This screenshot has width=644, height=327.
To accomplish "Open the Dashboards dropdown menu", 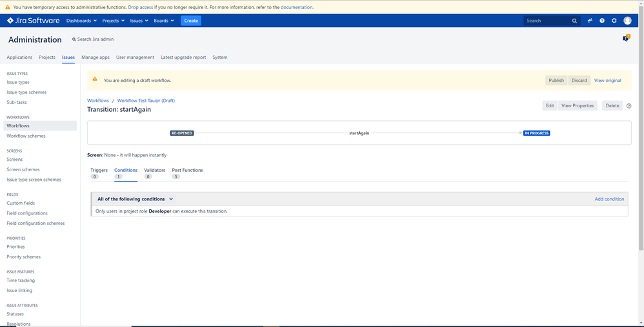I will (x=81, y=21).
